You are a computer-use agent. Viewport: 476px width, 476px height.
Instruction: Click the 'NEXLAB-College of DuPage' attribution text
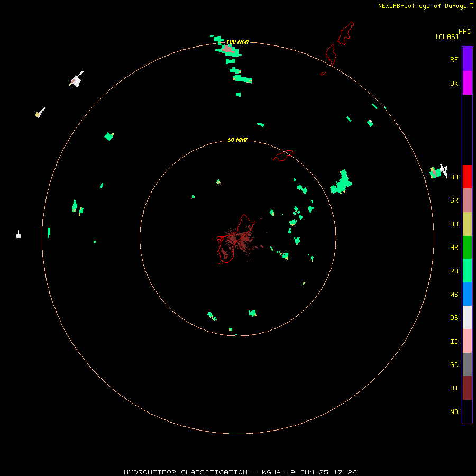click(422, 6)
